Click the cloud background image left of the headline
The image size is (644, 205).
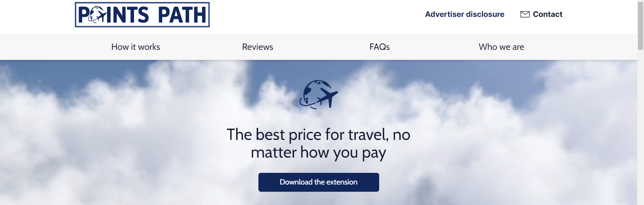tap(113, 137)
